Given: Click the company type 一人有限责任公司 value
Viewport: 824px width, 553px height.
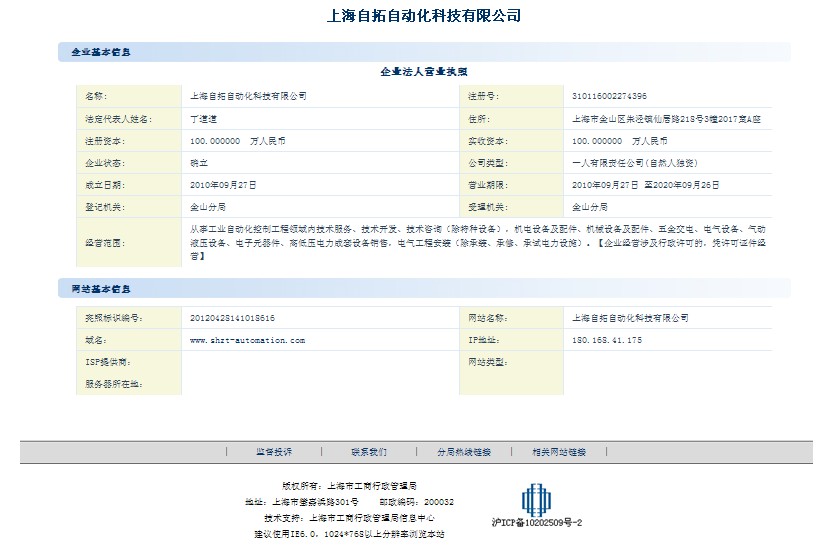Looking at the screenshot, I should coord(635,163).
